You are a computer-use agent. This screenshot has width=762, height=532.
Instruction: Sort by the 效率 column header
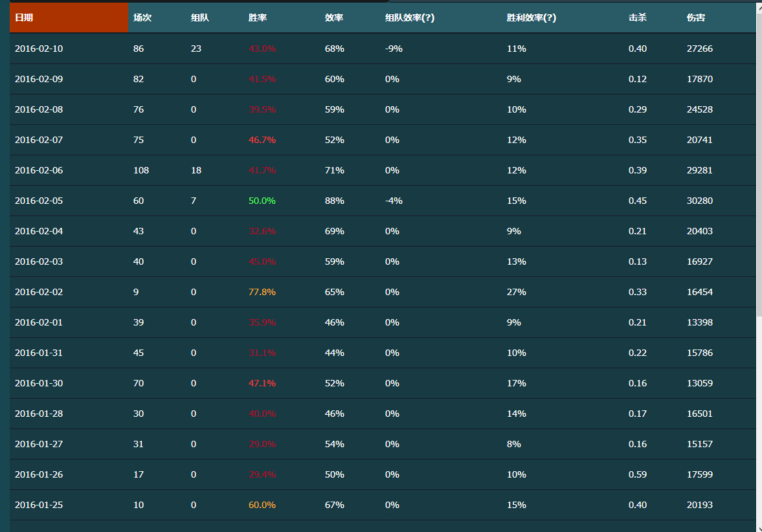(x=334, y=18)
